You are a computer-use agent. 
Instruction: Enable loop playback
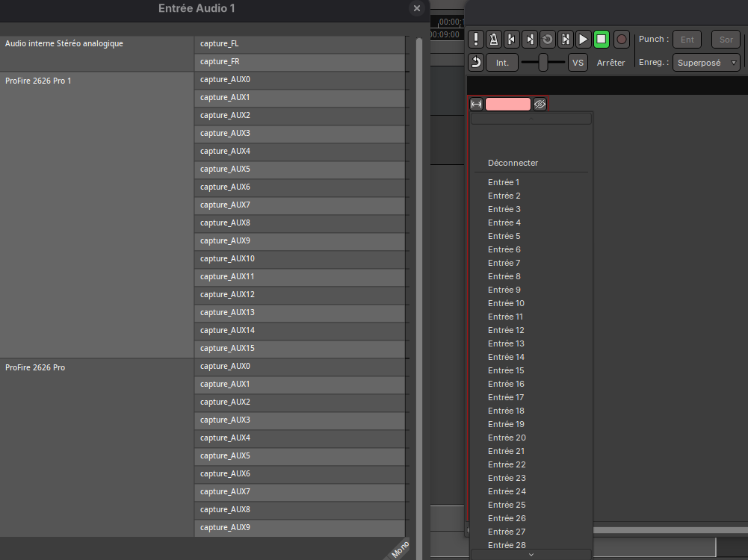[x=548, y=40]
